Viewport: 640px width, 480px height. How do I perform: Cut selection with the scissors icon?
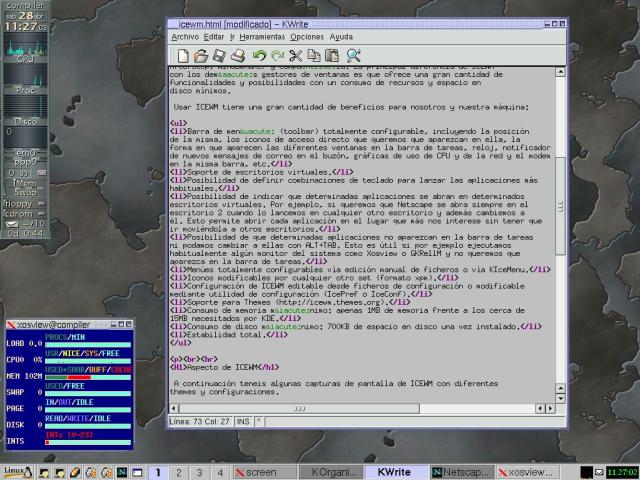[x=296, y=56]
